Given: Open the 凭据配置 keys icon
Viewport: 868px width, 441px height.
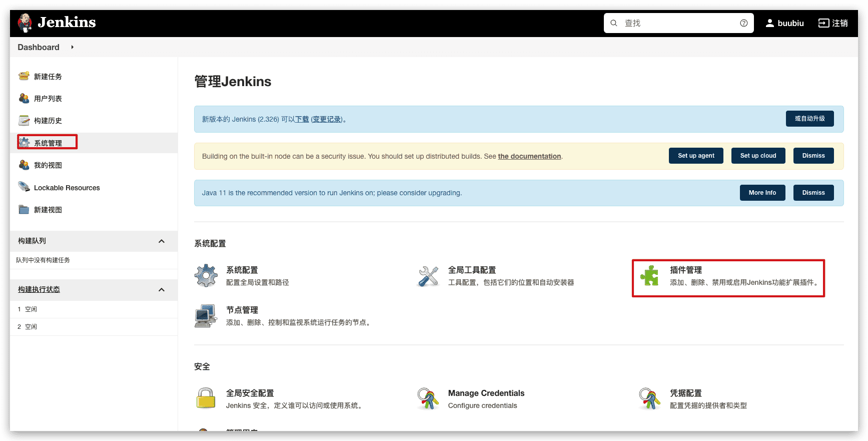Looking at the screenshot, I should pos(650,399).
